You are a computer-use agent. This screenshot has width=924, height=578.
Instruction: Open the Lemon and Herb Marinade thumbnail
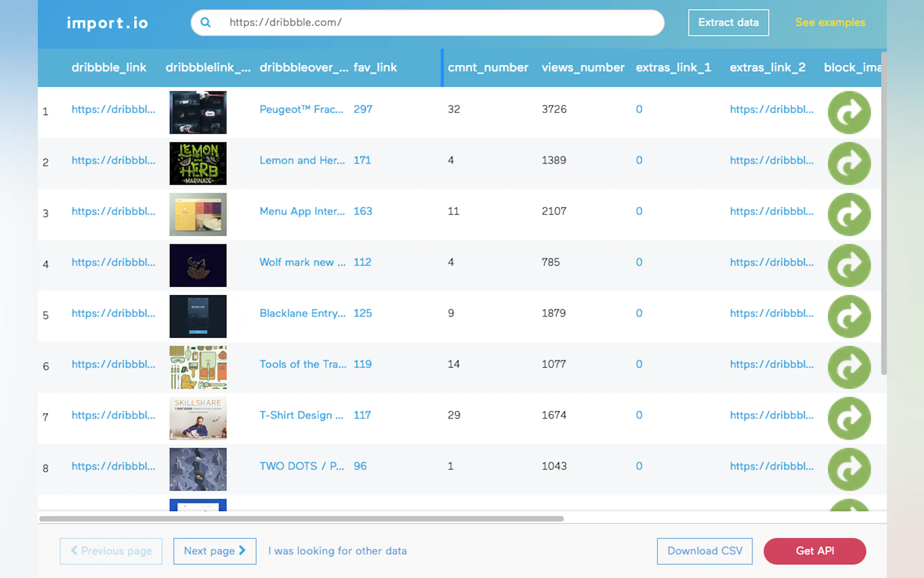(198, 163)
